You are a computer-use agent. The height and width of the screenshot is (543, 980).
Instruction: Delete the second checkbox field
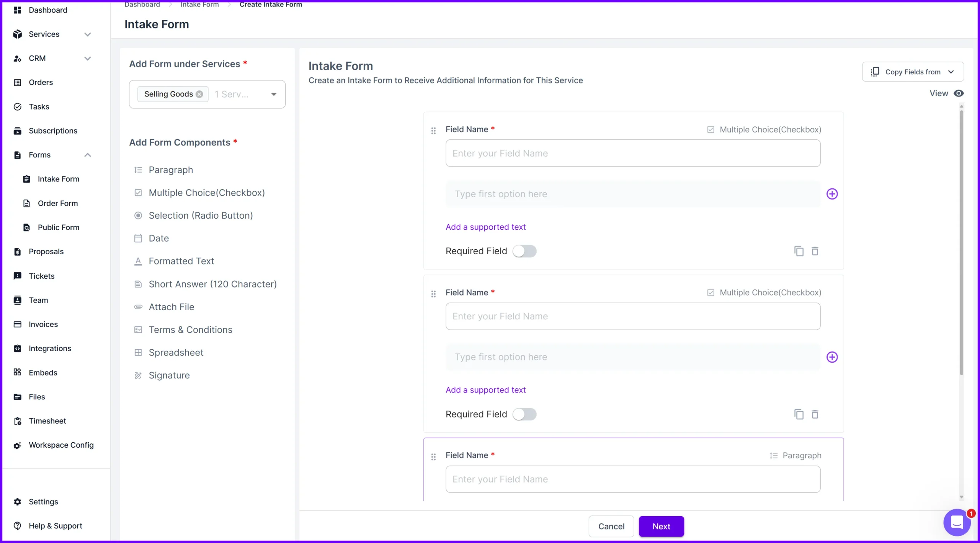815,414
